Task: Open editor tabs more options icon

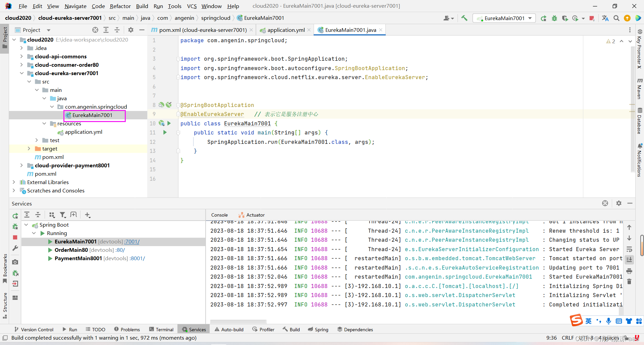Action: tap(630, 30)
